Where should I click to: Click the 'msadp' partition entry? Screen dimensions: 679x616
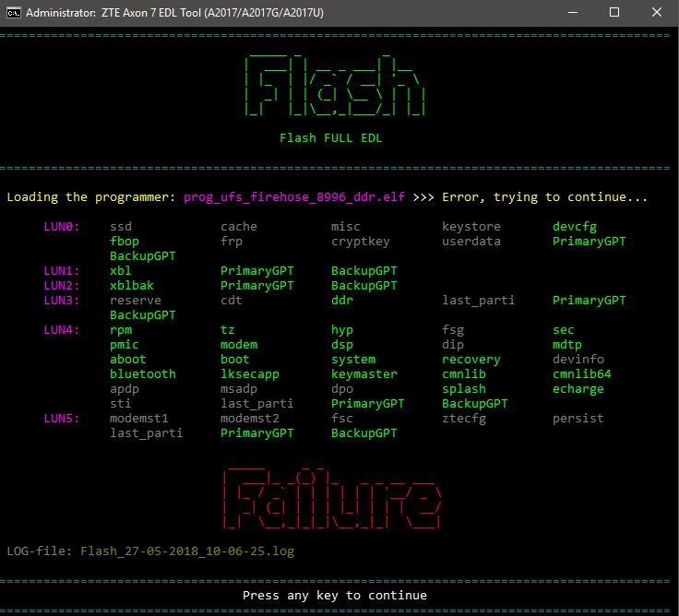coord(239,389)
